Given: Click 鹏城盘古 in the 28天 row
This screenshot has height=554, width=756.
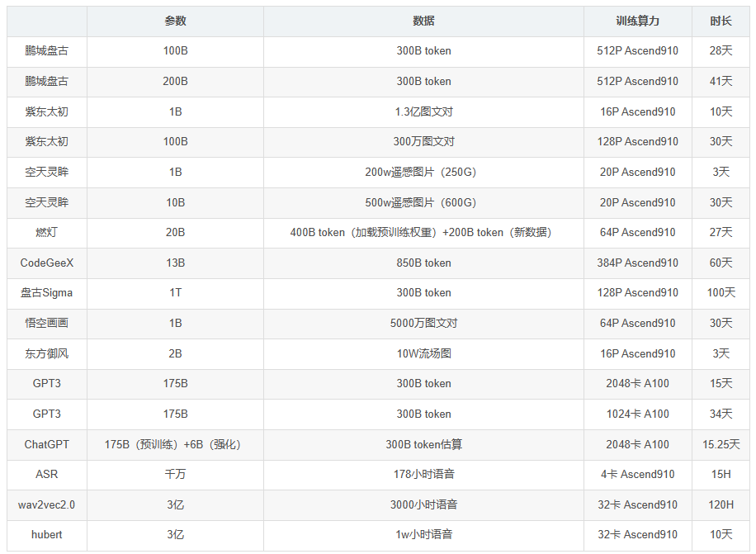Looking at the screenshot, I should tap(47, 51).
